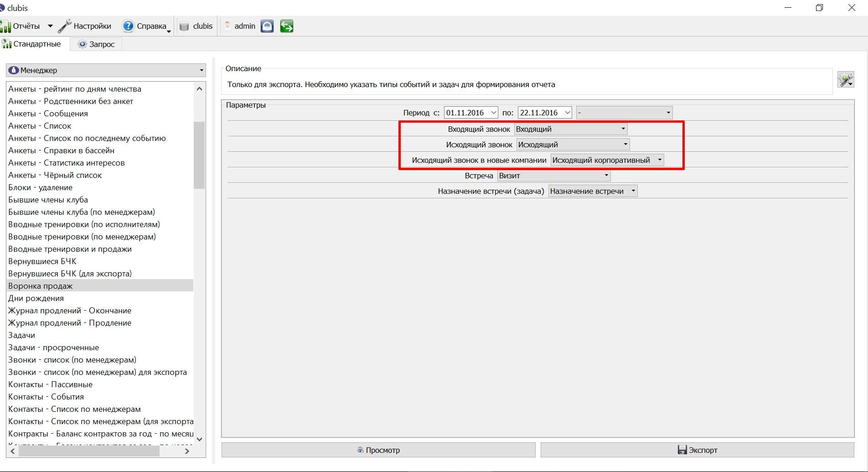Click the report settings tools icon

(846, 79)
